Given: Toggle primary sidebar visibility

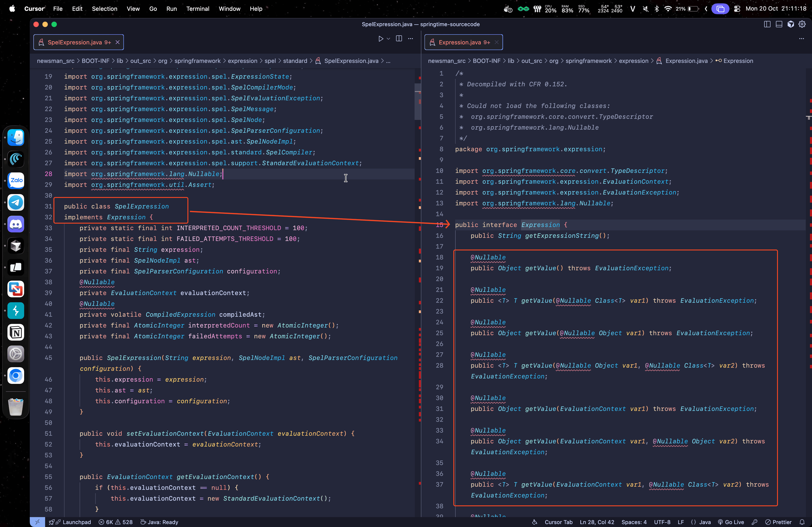Looking at the screenshot, I should coord(767,24).
